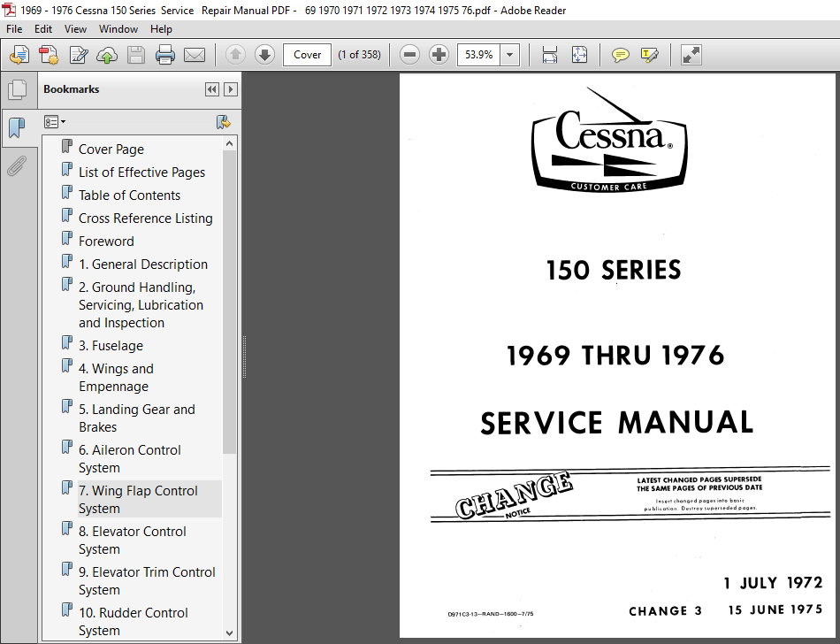Jump to List of Effective Pages bookmark
Screen dimensions: 840x644
pos(141,172)
